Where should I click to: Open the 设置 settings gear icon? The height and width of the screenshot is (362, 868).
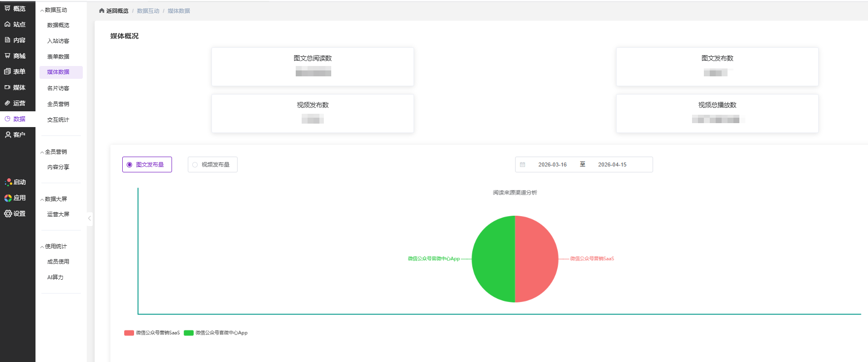8,213
